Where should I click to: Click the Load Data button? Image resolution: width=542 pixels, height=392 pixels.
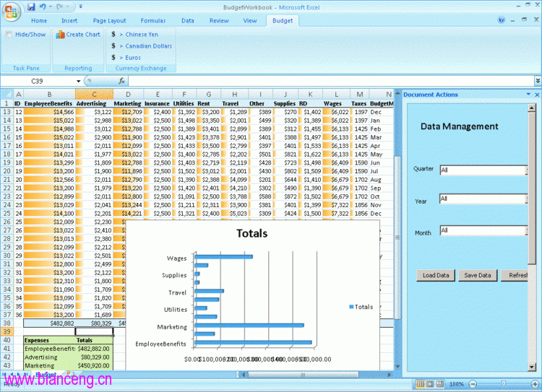tap(436, 275)
